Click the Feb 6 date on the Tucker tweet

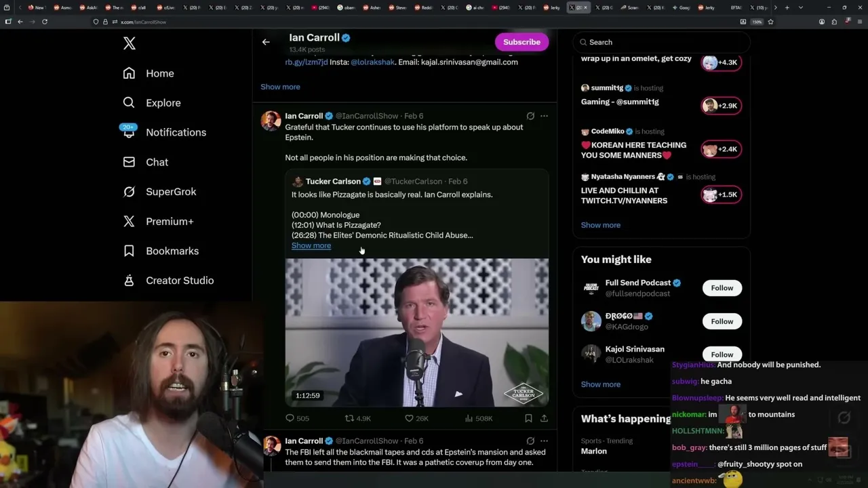(414, 116)
